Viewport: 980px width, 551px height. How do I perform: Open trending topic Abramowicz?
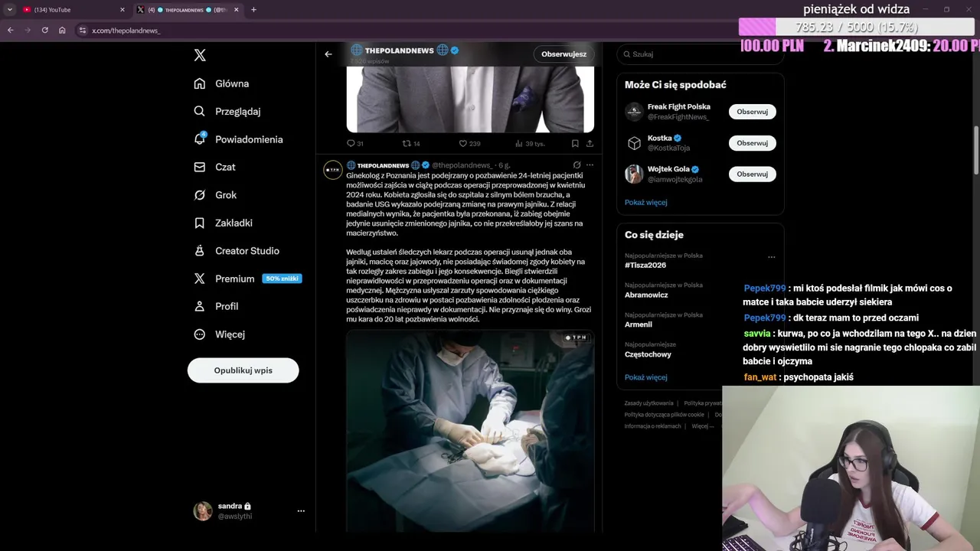point(646,295)
